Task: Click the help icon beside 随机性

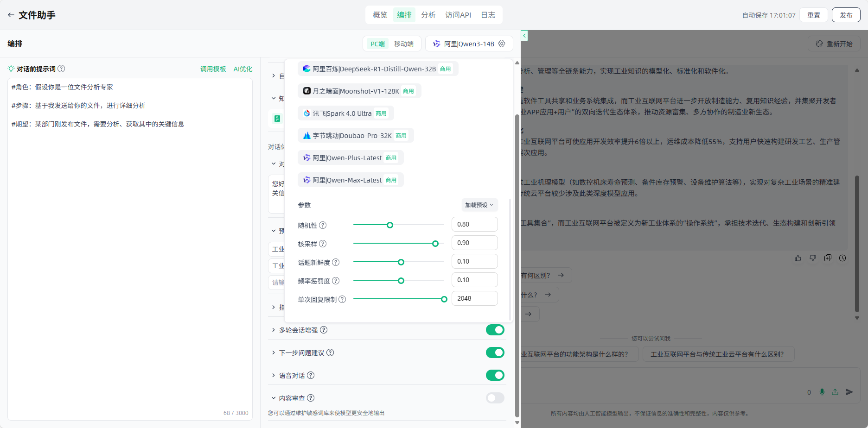Action: (323, 225)
